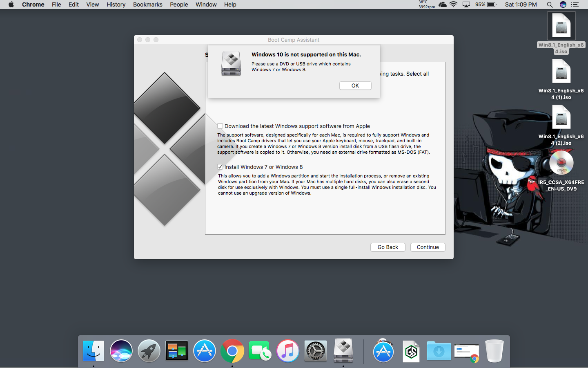The width and height of the screenshot is (588, 368).
Task: Switch to Google Chrome in the Dock
Action: click(232, 351)
